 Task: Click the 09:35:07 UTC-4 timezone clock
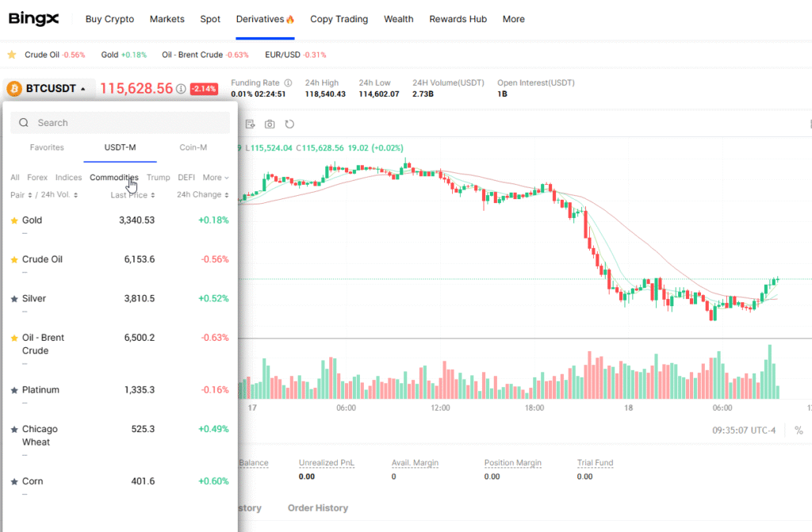744,430
